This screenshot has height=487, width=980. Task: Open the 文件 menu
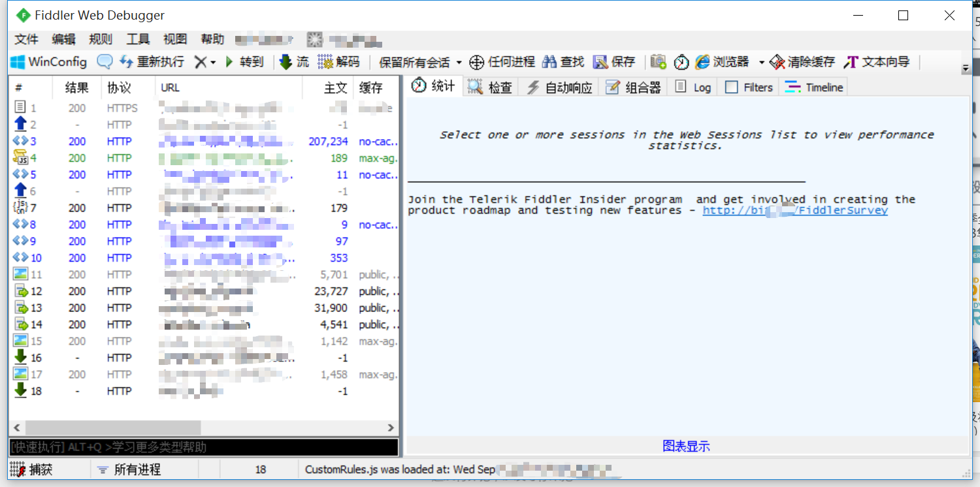27,40
